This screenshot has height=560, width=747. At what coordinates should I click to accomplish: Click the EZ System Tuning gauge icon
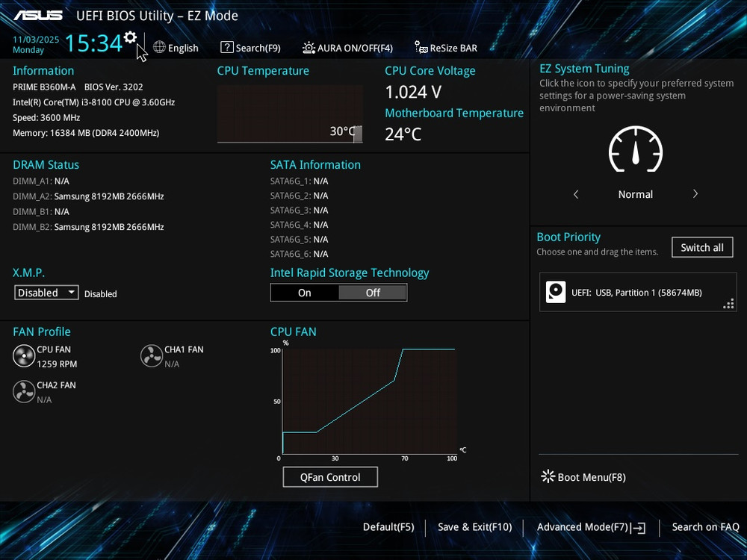(636, 149)
